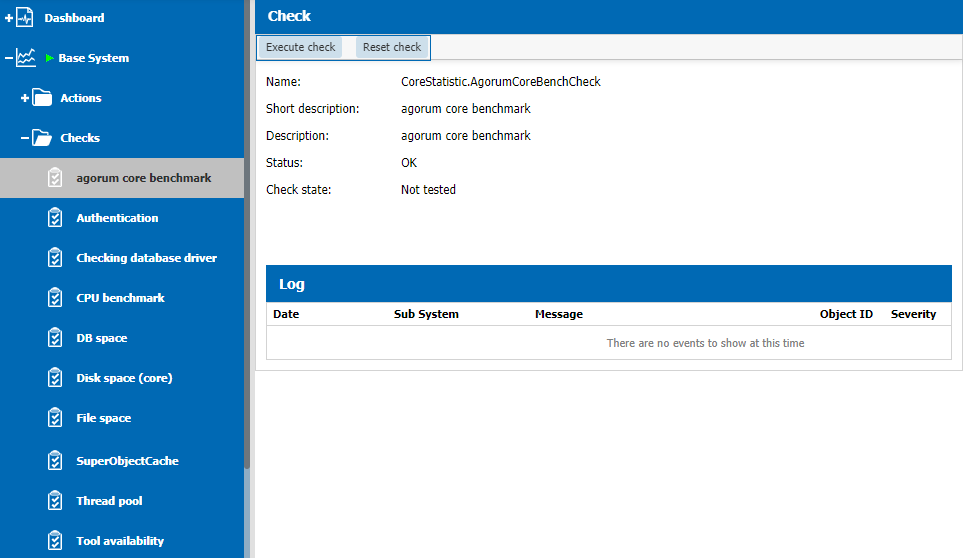Select the Checking database driver check

pos(146,258)
